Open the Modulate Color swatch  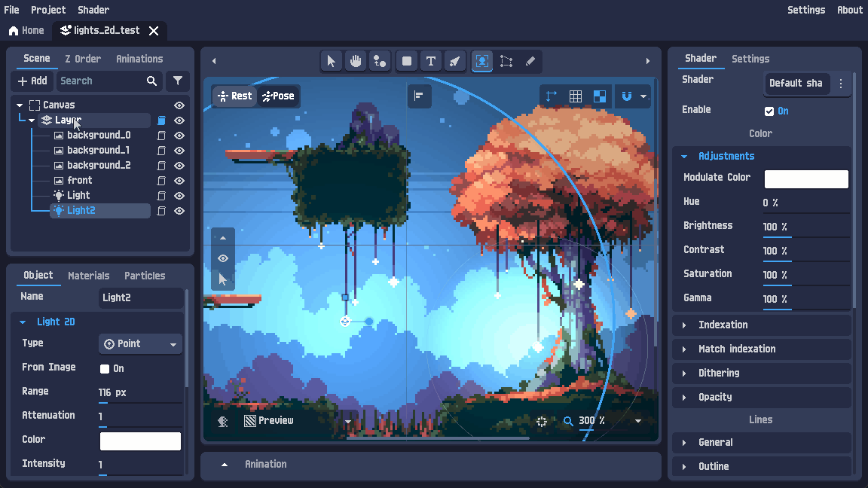[x=806, y=178]
